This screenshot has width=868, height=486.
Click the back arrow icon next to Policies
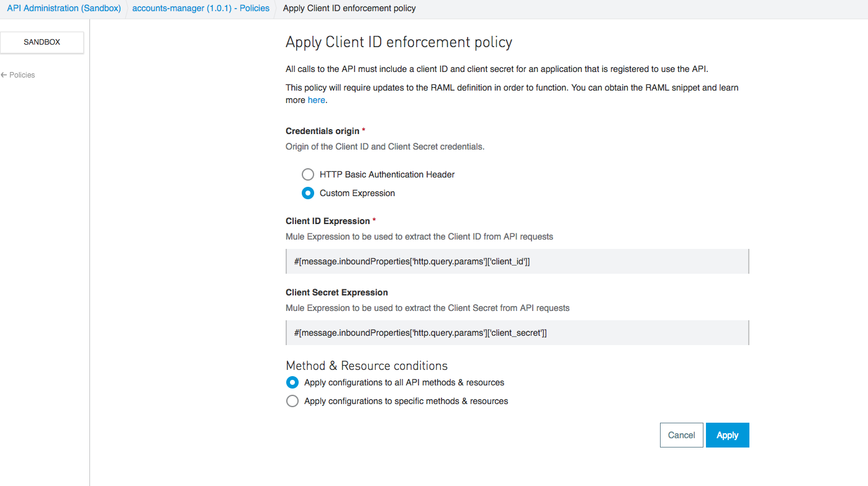tap(4, 74)
